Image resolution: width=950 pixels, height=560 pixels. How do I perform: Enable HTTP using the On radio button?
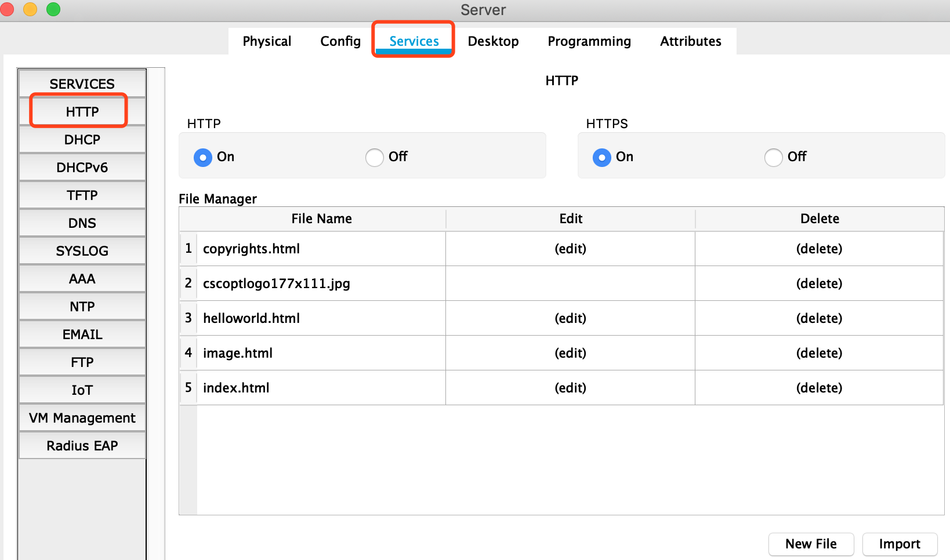[x=203, y=157]
